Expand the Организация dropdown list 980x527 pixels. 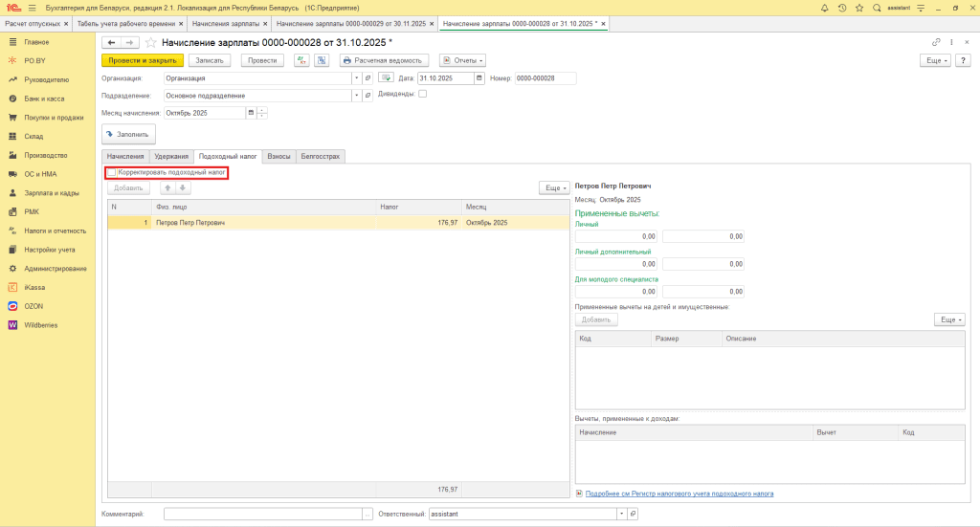[356, 78]
